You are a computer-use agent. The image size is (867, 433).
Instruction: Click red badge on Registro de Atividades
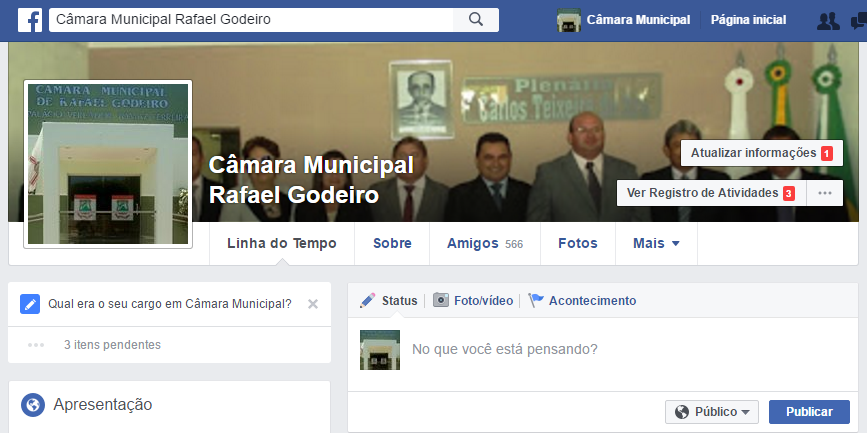(x=789, y=194)
